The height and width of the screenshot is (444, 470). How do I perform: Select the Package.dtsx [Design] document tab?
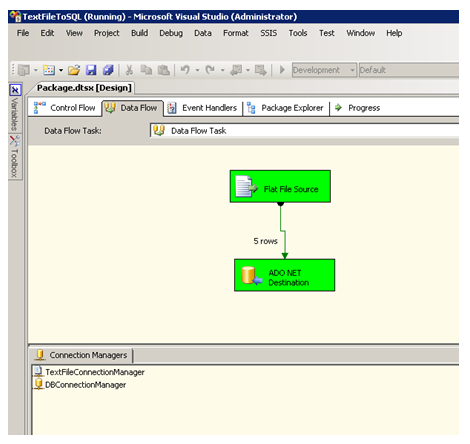(x=84, y=88)
